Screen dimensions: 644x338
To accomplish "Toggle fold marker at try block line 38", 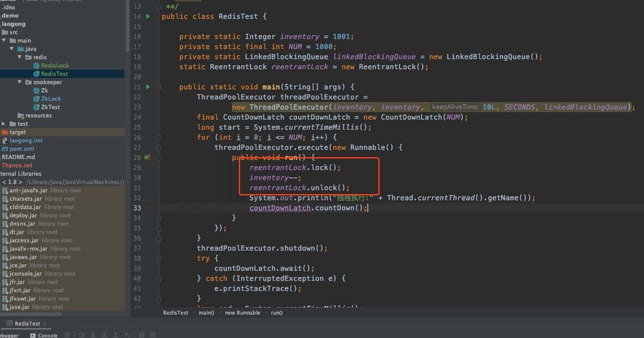I will (x=158, y=258).
